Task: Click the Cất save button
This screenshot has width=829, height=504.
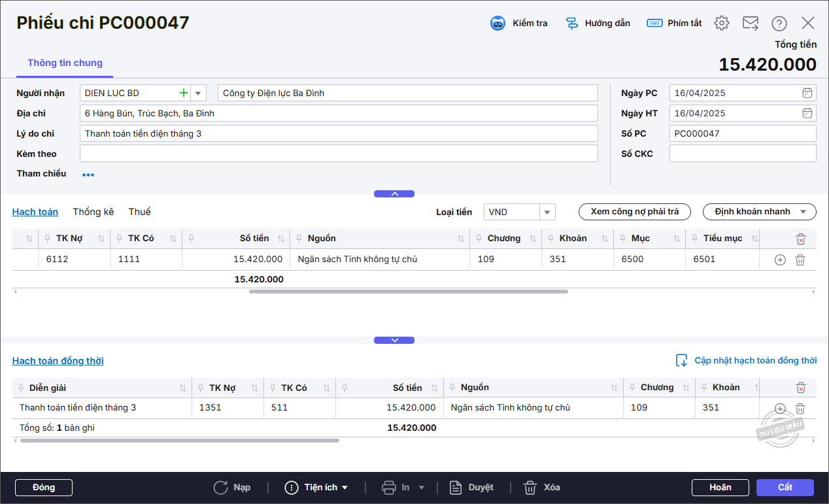Action: (785, 488)
